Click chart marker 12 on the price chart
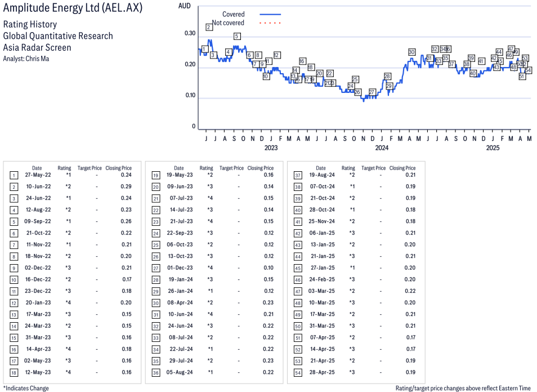The width and height of the screenshot is (537, 392). point(277,55)
